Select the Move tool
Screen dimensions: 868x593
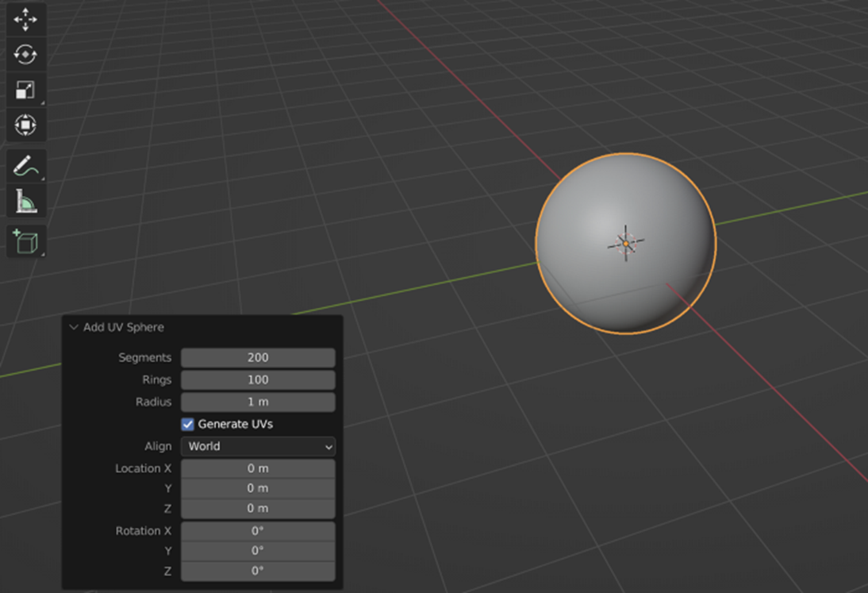[x=25, y=20]
